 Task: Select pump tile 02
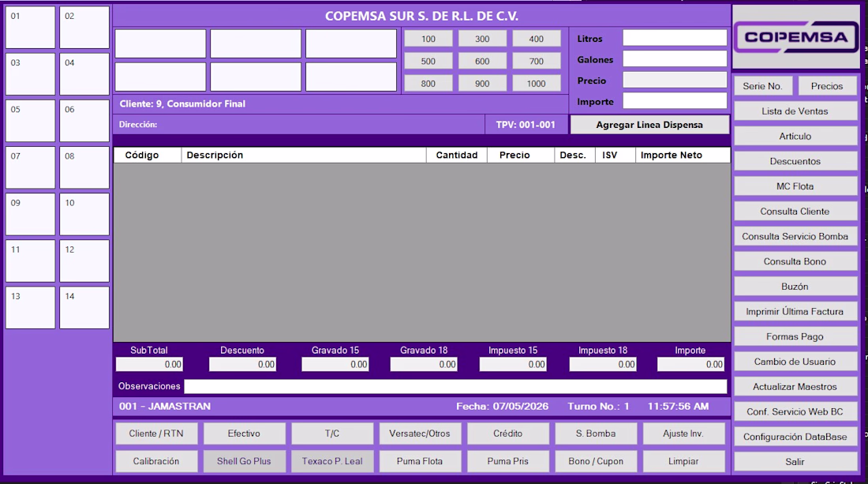tap(84, 28)
